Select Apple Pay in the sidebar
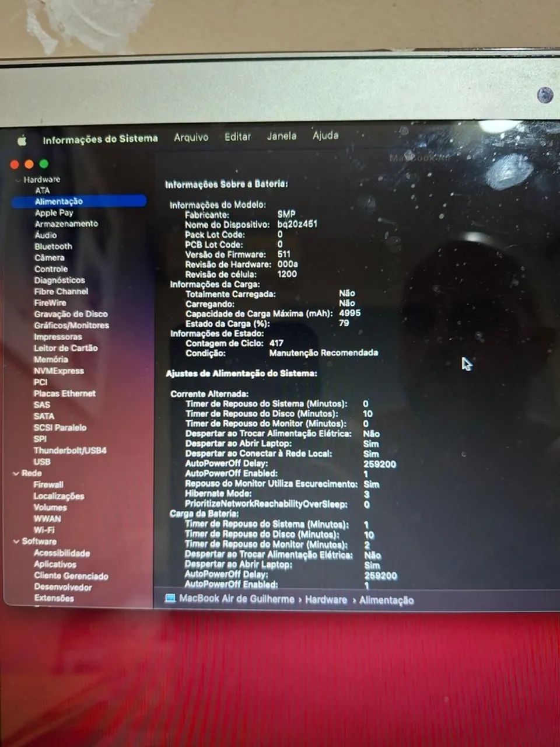 [x=54, y=213]
